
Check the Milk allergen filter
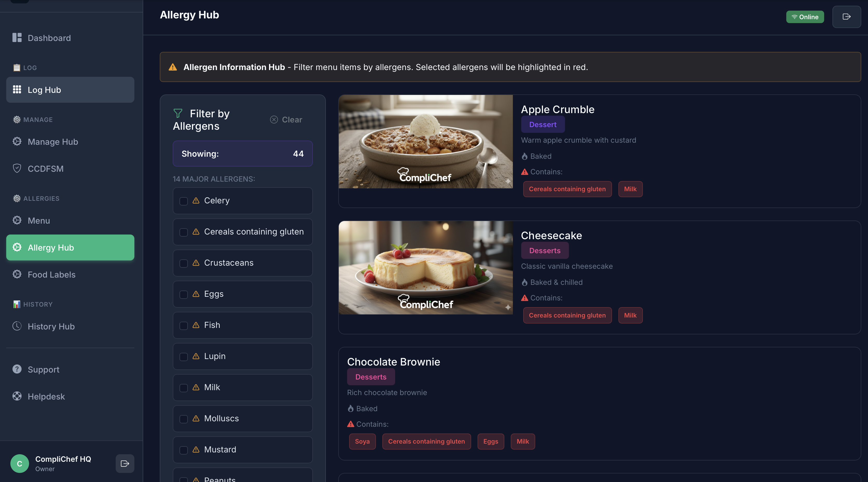(x=184, y=388)
